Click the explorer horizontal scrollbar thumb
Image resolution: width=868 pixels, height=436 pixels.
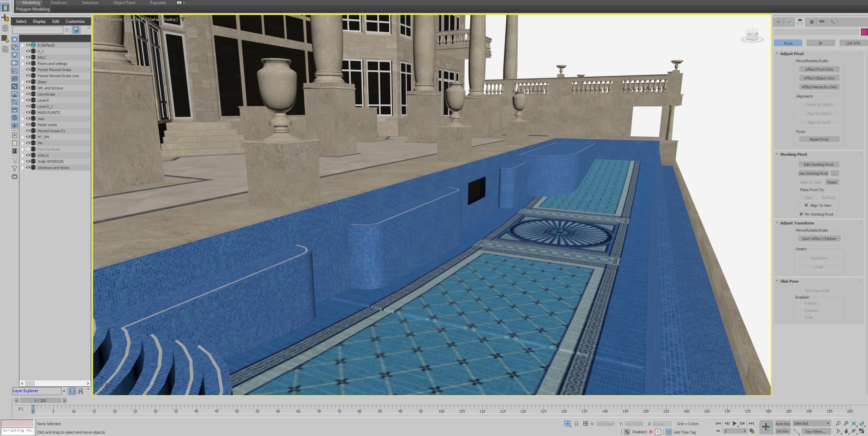click(30, 383)
